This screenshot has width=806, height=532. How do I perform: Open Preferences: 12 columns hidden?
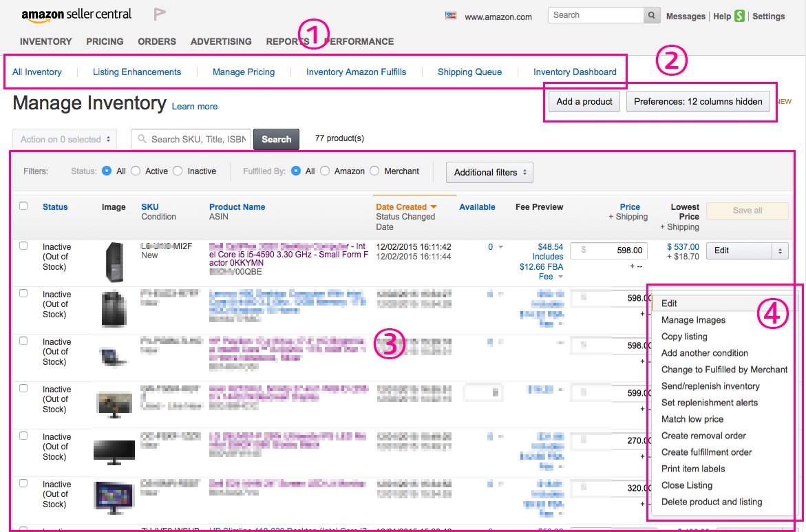[x=698, y=102]
